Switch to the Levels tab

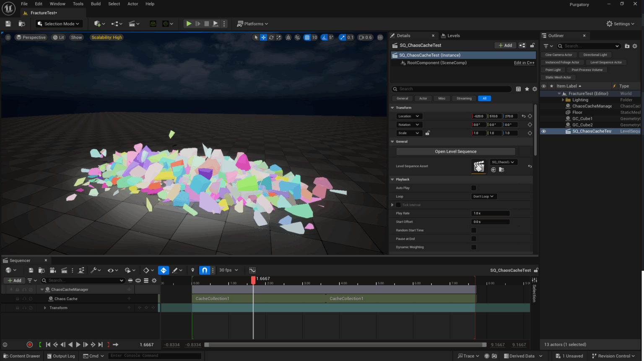click(453, 35)
